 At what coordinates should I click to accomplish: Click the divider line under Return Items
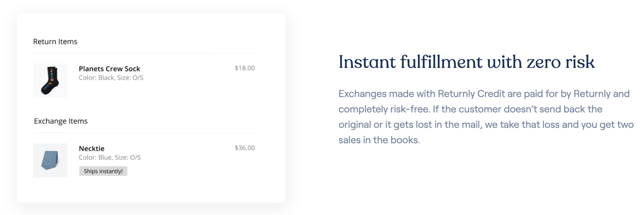[144, 53]
